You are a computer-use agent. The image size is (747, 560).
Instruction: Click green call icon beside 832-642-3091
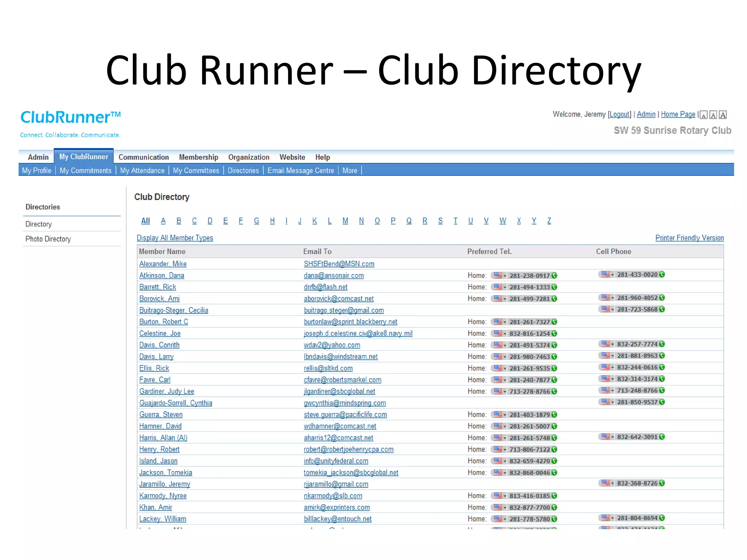coord(662,437)
